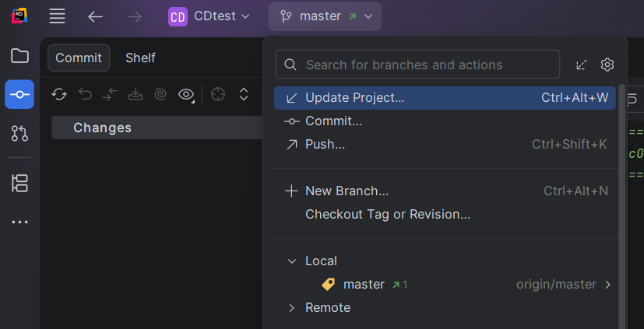
Task: Open the Project folder tool window
Action: click(19, 56)
